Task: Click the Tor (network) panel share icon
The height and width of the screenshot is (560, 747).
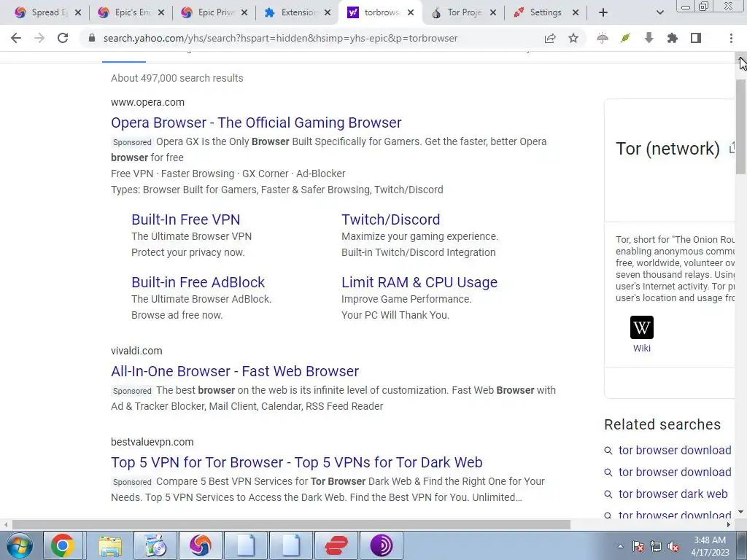Action: [732, 148]
